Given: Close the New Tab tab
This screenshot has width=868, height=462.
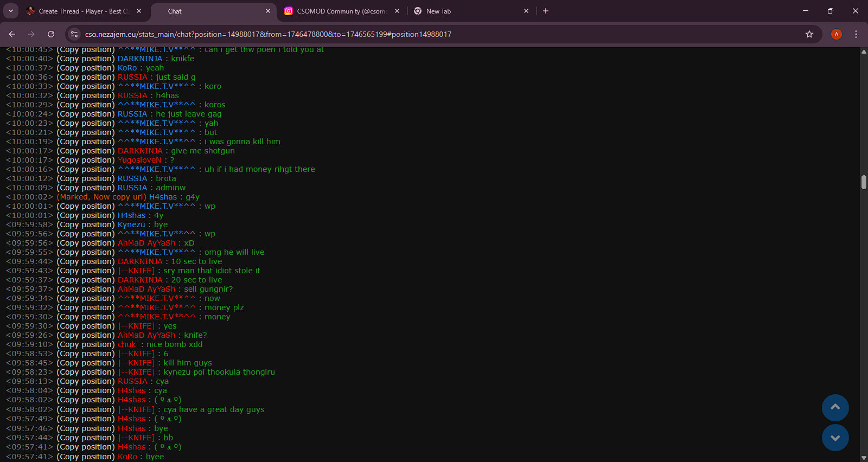Looking at the screenshot, I should (526, 11).
